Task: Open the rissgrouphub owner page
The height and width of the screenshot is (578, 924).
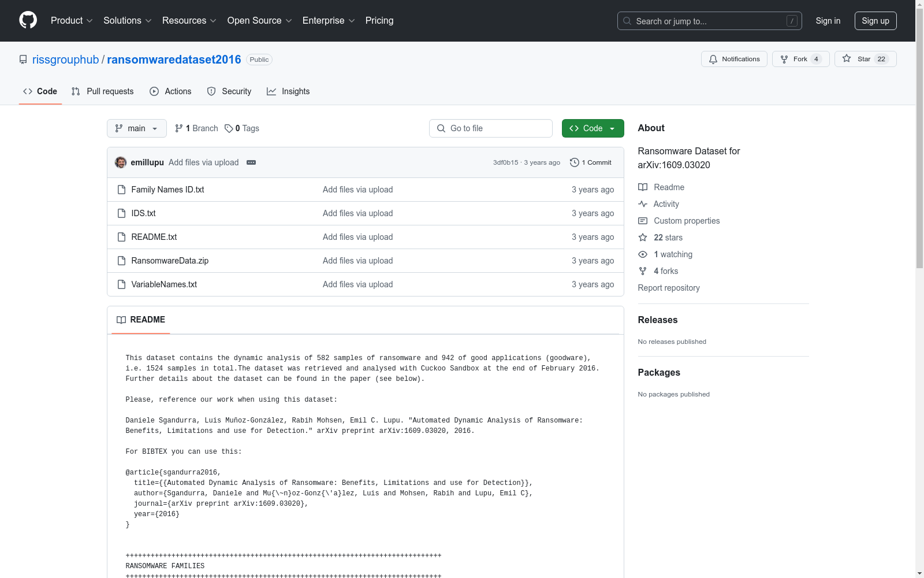Action: click(x=66, y=60)
